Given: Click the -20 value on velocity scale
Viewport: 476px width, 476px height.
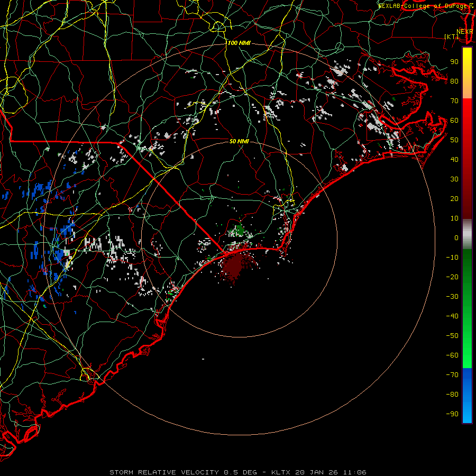Looking at the screenshot, I should (x=452, y=277).
